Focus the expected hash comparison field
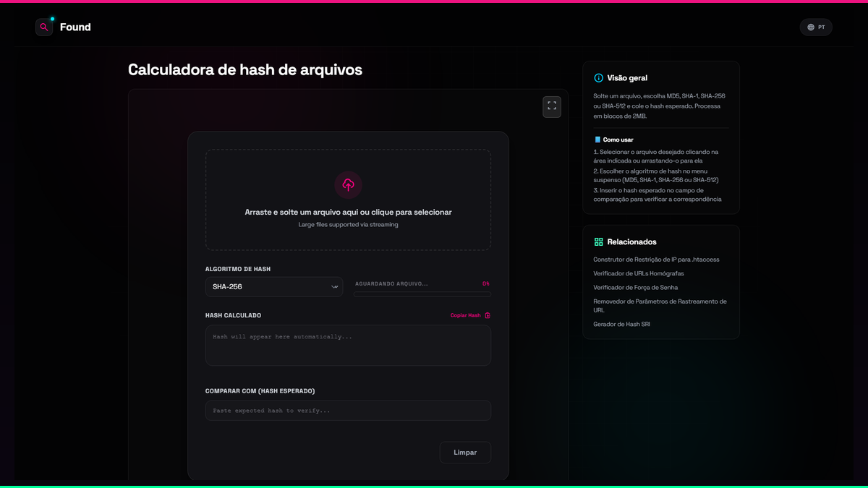The width and height of the screenshot is (868, 488). point(348,411)
